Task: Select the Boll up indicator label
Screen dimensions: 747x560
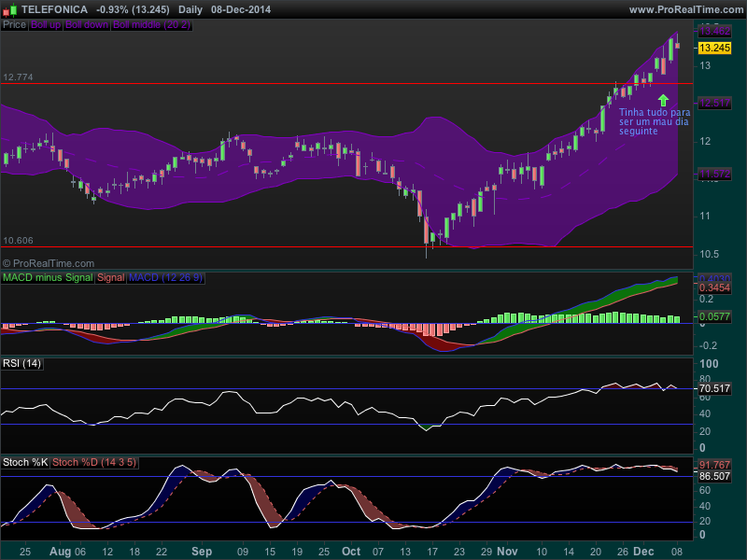Action: [46, 25]
